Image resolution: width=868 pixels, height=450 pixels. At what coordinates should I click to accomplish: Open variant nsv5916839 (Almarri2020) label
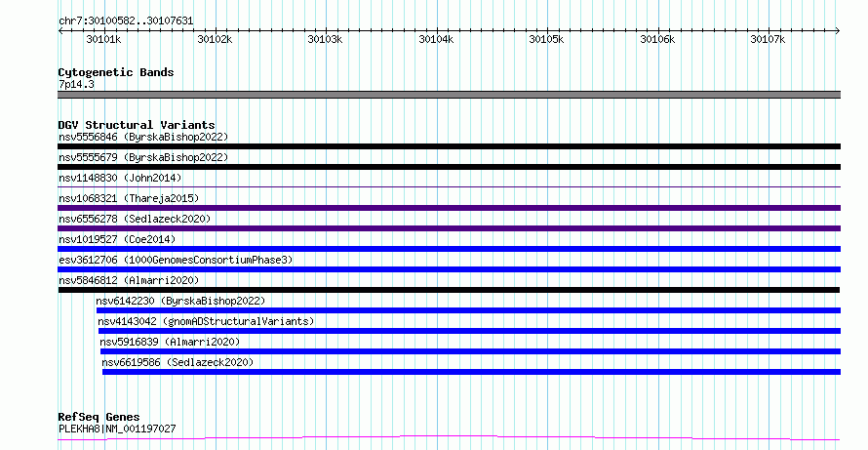[x=170, y=342]
